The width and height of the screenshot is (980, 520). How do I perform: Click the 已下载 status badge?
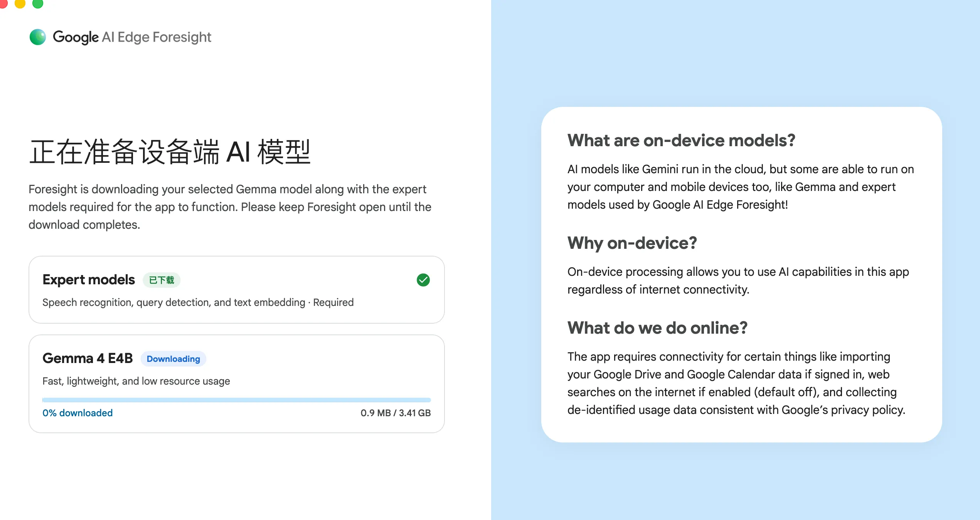click(x=162, y=280)
